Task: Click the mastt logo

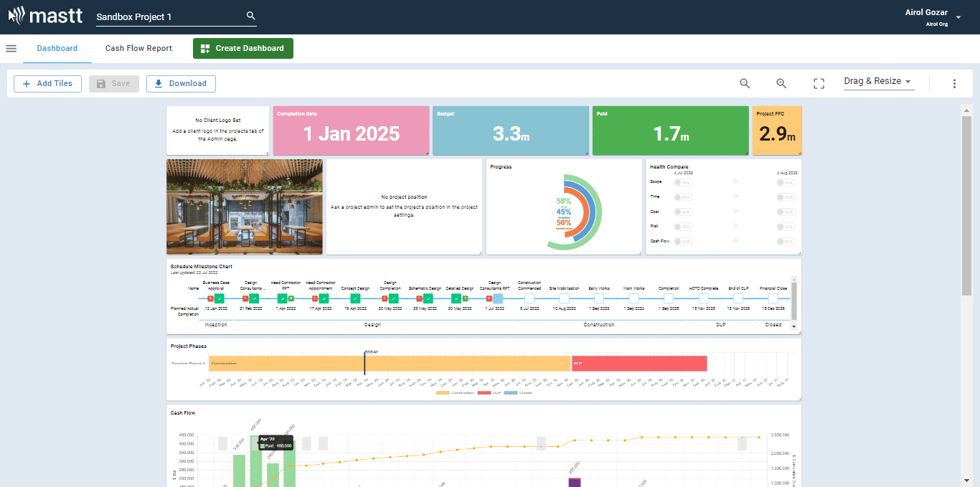Action: [46, 15]
